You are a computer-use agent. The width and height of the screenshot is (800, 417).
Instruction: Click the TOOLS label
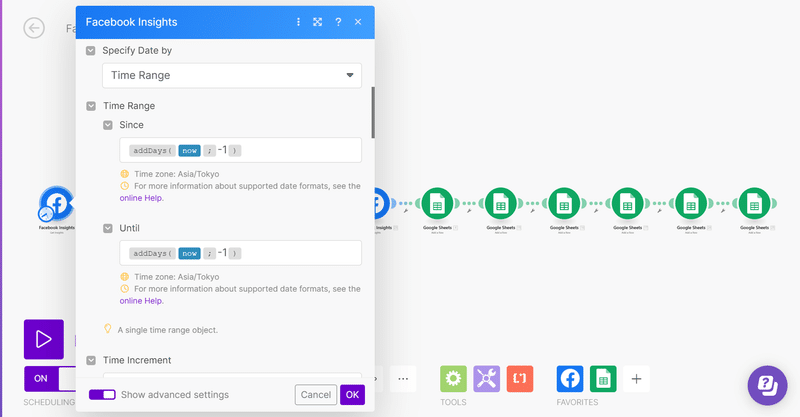(x=453, y=402)
